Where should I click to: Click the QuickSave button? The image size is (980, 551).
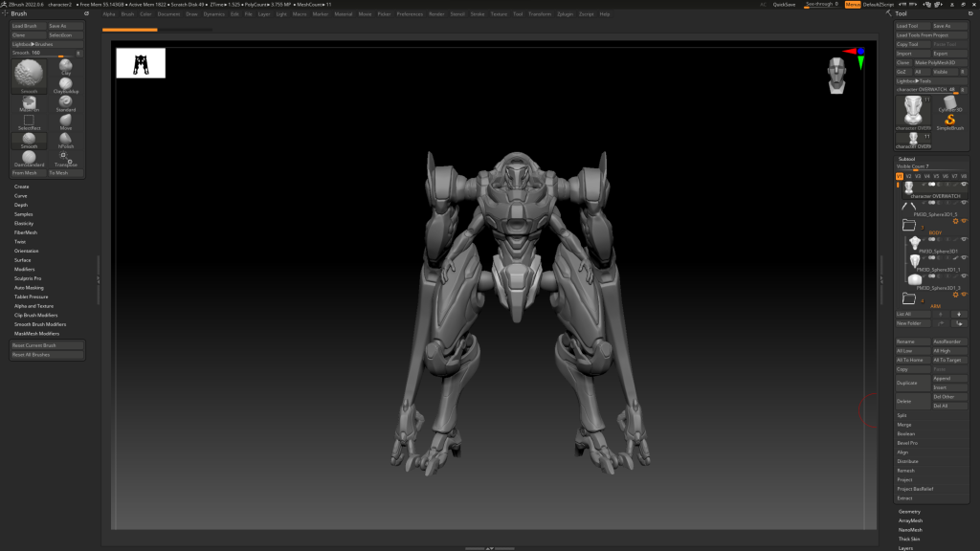785,5
